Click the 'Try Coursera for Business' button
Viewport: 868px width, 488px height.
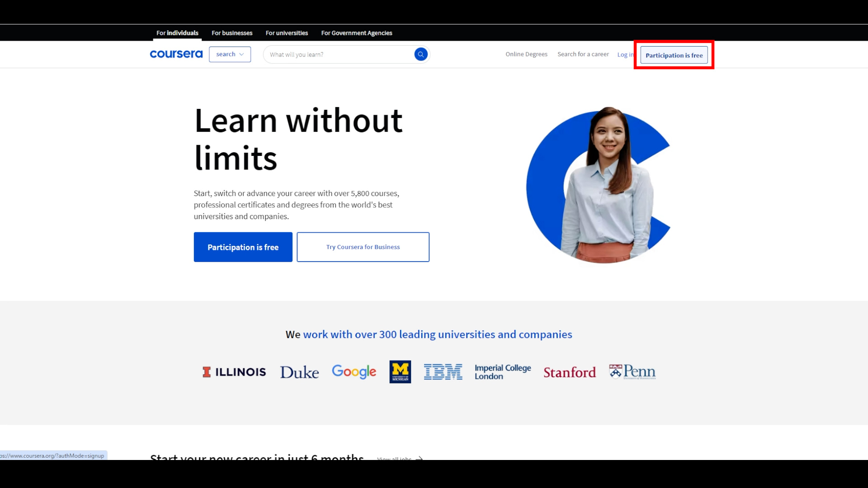coord(363,247)
